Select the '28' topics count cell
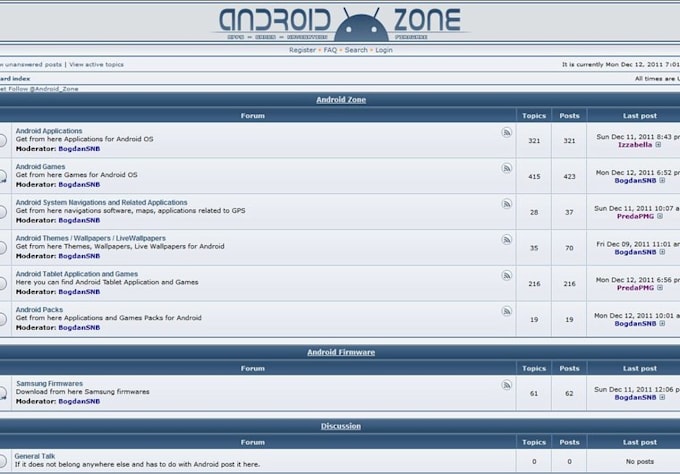 534,212
